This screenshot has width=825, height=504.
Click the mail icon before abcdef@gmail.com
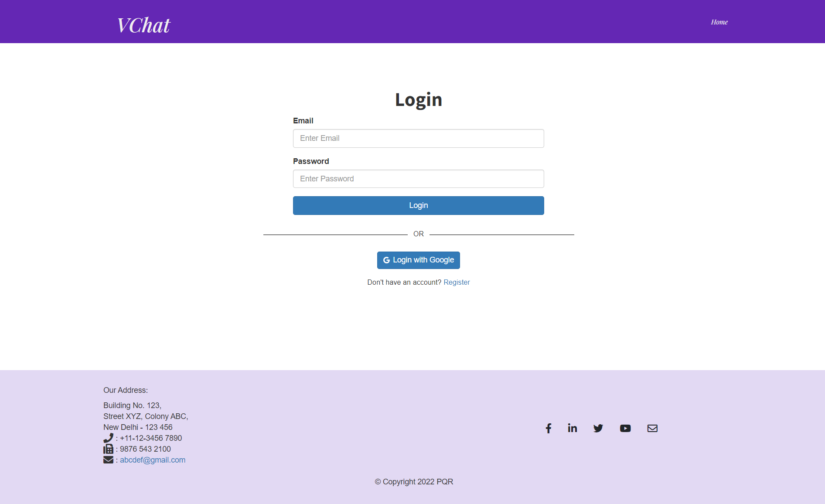pyautogui.click(x=108, y=460)
